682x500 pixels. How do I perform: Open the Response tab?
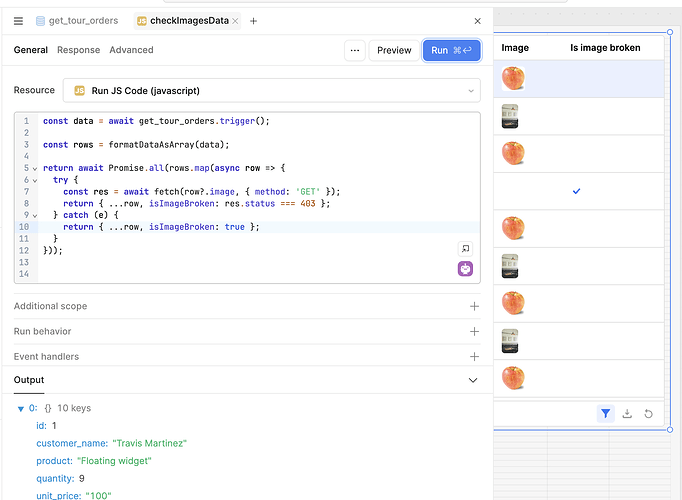[x=79, y=50]
